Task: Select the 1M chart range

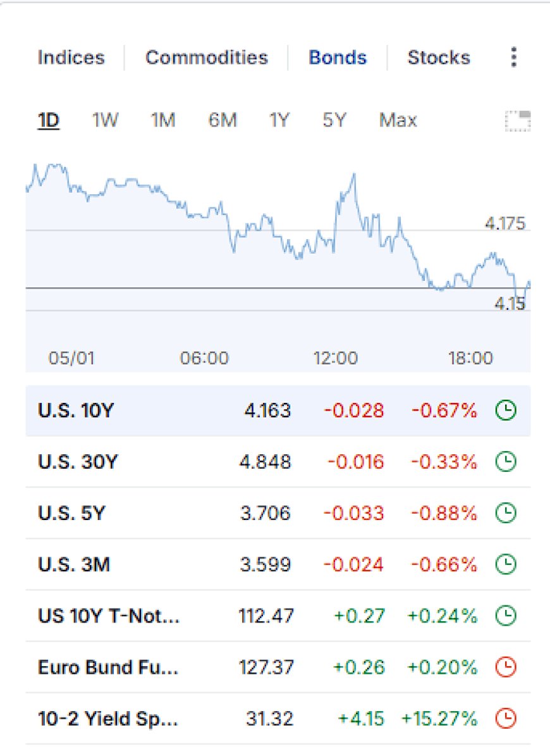Action: (x=162, y=120)
